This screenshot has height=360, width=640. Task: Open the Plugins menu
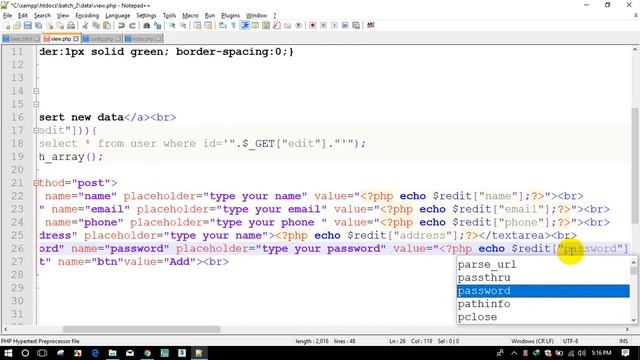pos(230,16)
